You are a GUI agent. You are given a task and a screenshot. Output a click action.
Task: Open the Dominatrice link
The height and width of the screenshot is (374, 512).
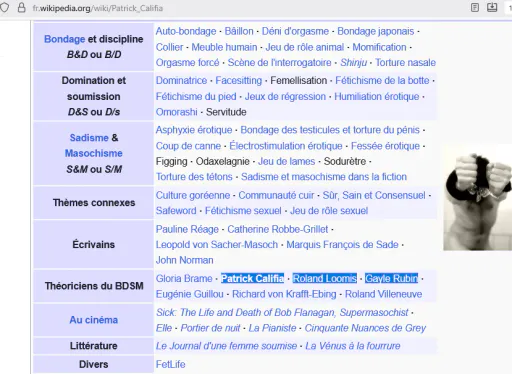(x=181, y=81)
